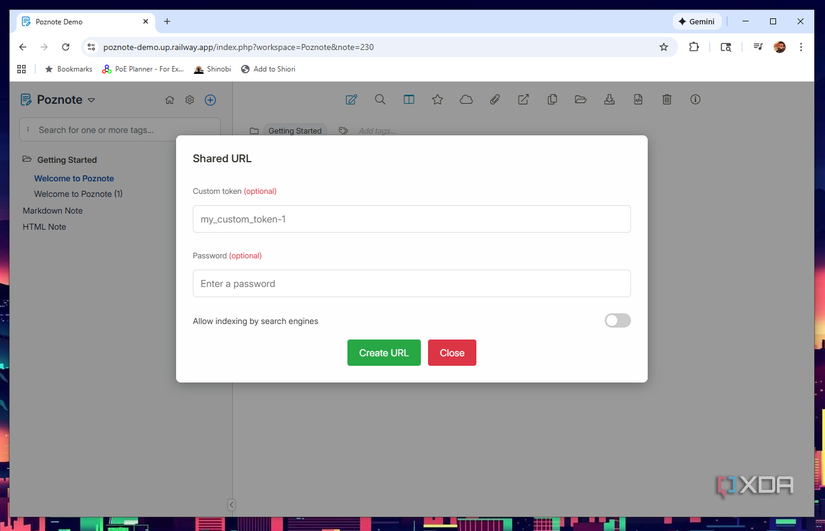Click the Add tags field
This screenshot has height=531, width=825.
click(377, 131)
